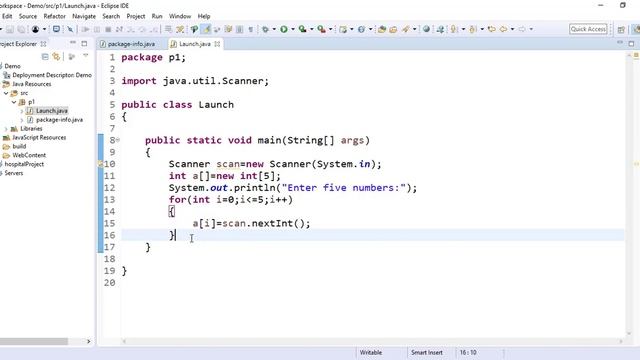
Task: Collapse the src folder node
Action: tap(6, 93)
